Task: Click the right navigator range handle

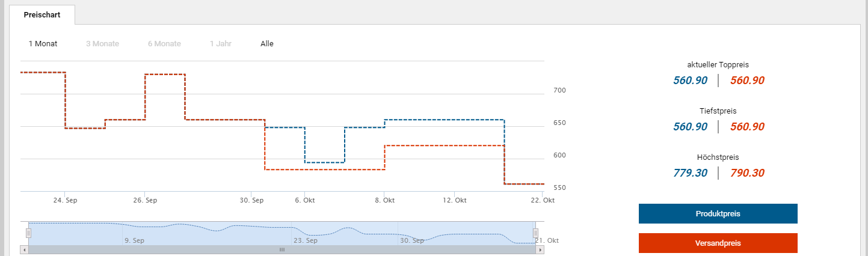Action: pos(535,233)
